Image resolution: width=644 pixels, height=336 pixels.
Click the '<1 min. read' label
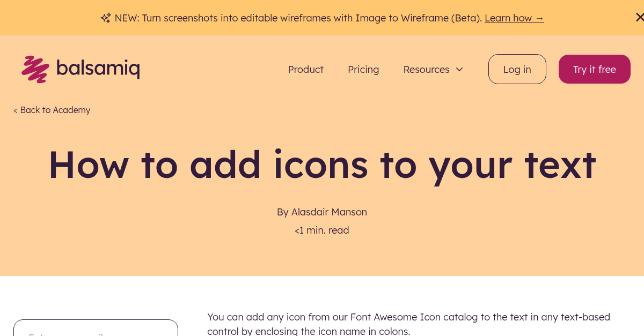pos(322,230)
